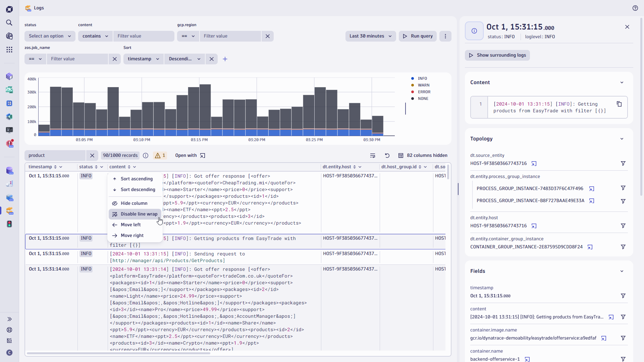
Task: Select the traffic-light app icon in sidebar
Action: (x=9, y=224)
